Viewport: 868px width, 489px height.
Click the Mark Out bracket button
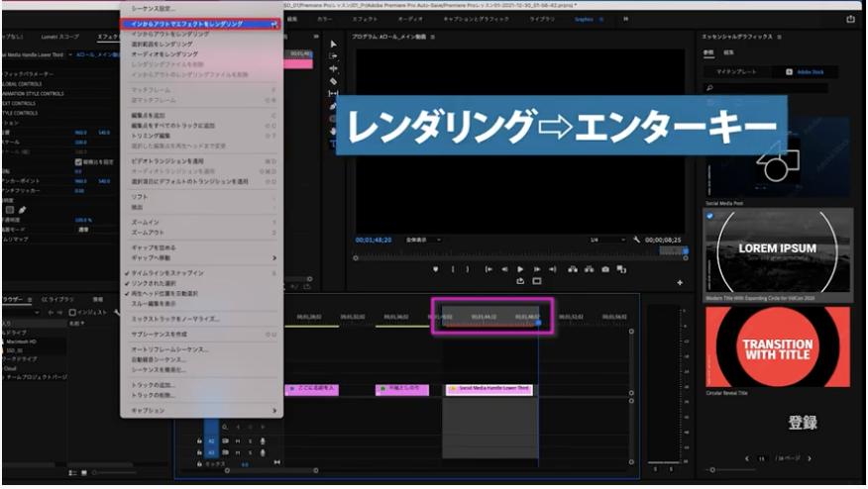coord(468,269)
